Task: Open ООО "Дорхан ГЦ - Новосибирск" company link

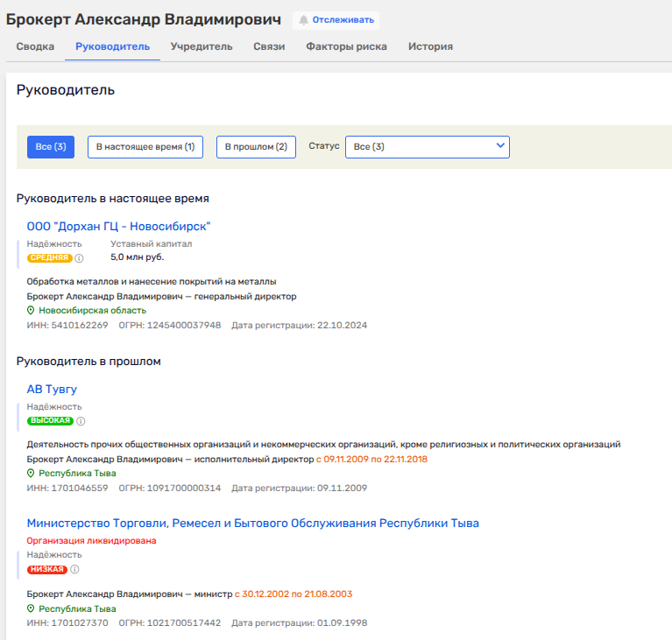Action: coord(118,227)
